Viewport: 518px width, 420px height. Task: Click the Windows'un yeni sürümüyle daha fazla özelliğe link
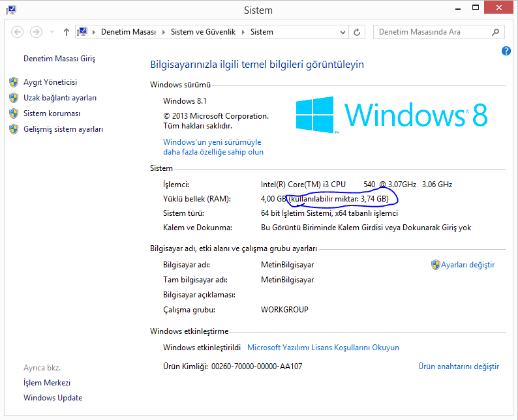(213, 147)
